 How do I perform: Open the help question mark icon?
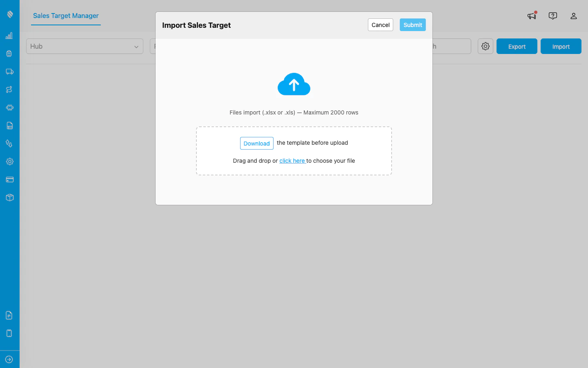(552, 16)
